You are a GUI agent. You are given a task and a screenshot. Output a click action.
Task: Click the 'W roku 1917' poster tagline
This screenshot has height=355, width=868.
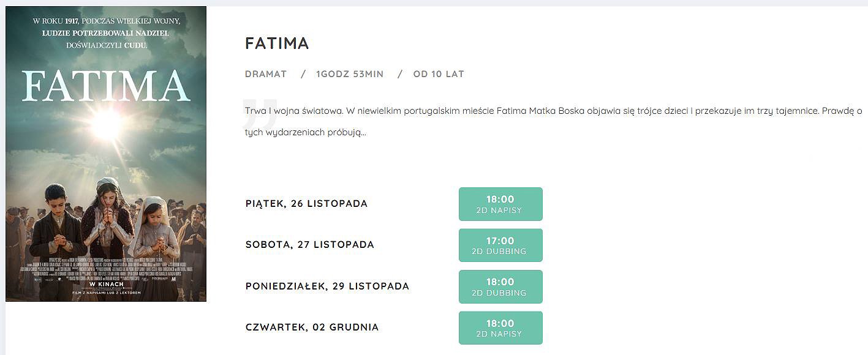click(x=106, y=33)
